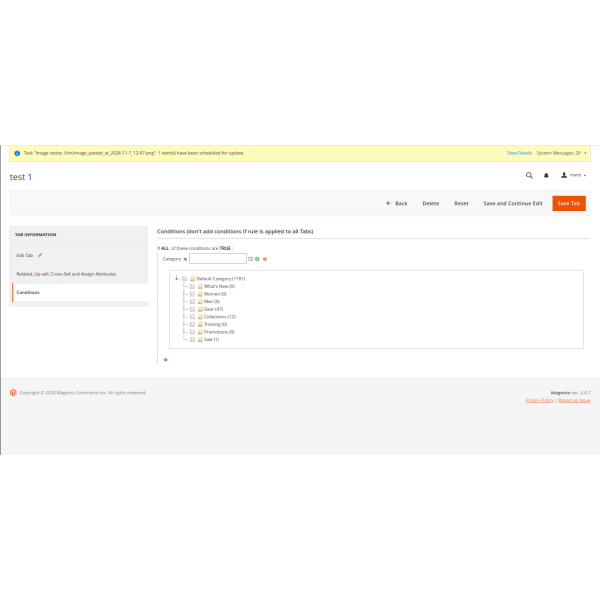The image size is (600, 600).
Task: Add a new condition with the green plus
Action: click(x=165, y=359)
